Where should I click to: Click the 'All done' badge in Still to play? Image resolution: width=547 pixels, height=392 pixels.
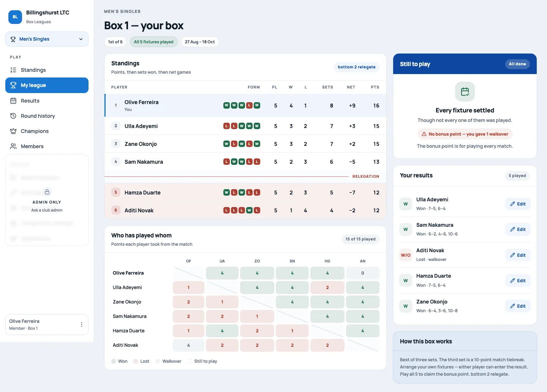(x=517, y=64)
